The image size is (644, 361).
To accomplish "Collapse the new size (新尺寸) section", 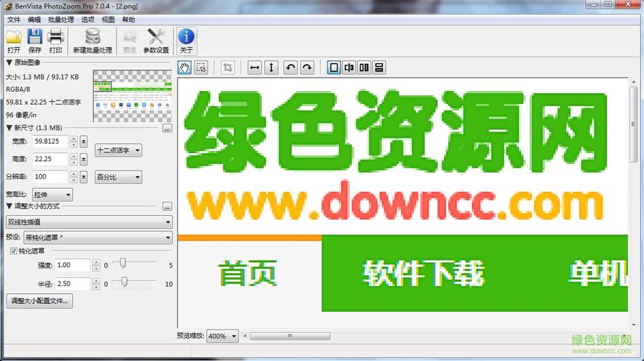I will point(9,128).
